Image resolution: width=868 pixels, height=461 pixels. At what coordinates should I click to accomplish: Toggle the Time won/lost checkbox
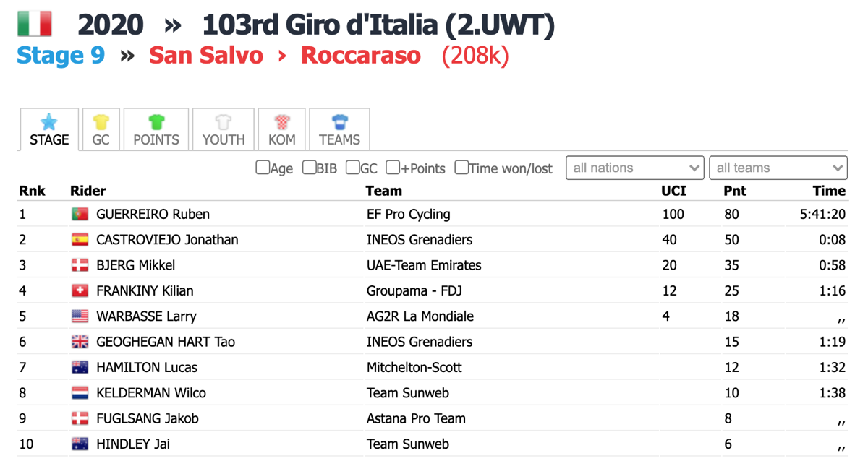point(461,168)
